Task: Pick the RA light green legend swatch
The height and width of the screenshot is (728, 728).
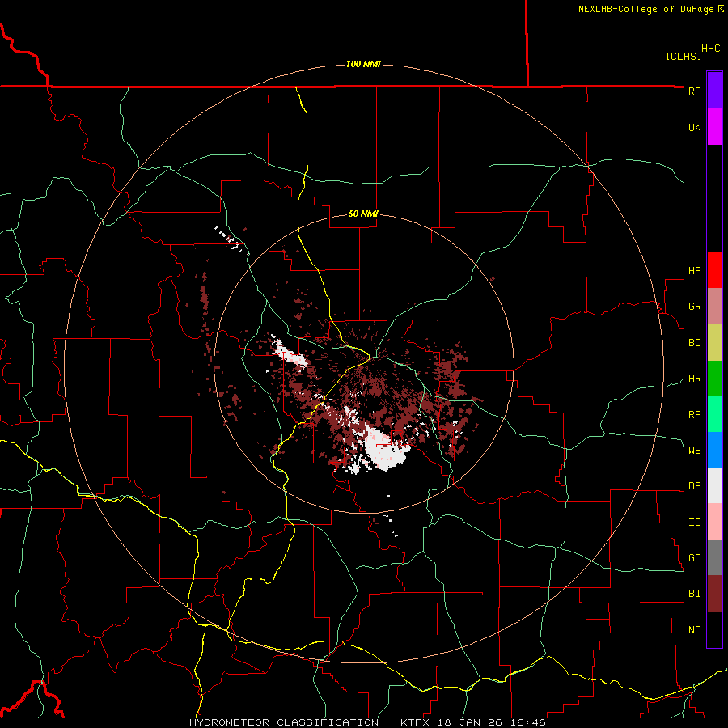Action: [x=714, y=414]
